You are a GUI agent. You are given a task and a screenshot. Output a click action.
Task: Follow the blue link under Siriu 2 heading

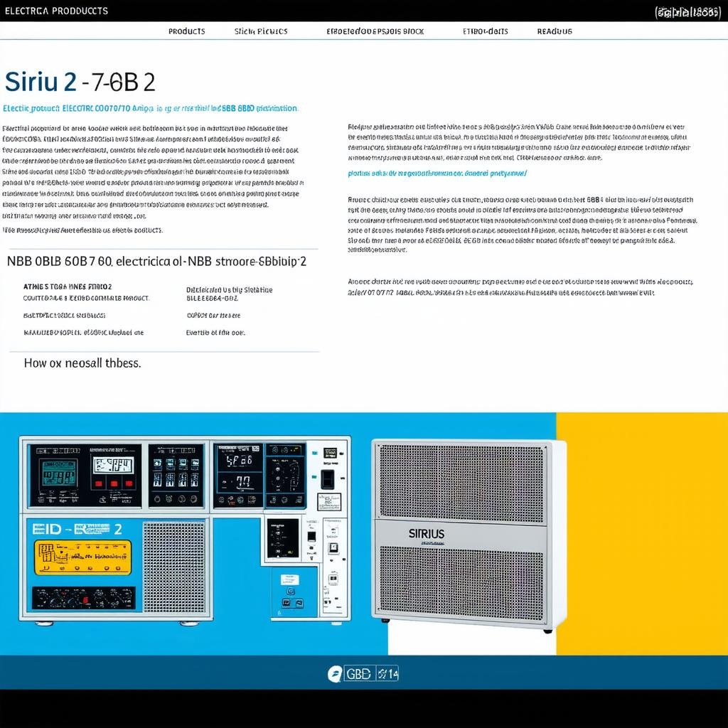(150, 109)
